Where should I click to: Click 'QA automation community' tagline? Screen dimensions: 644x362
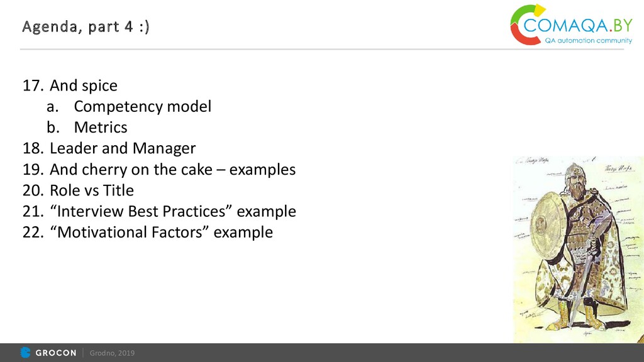click(x=588, y=40)
